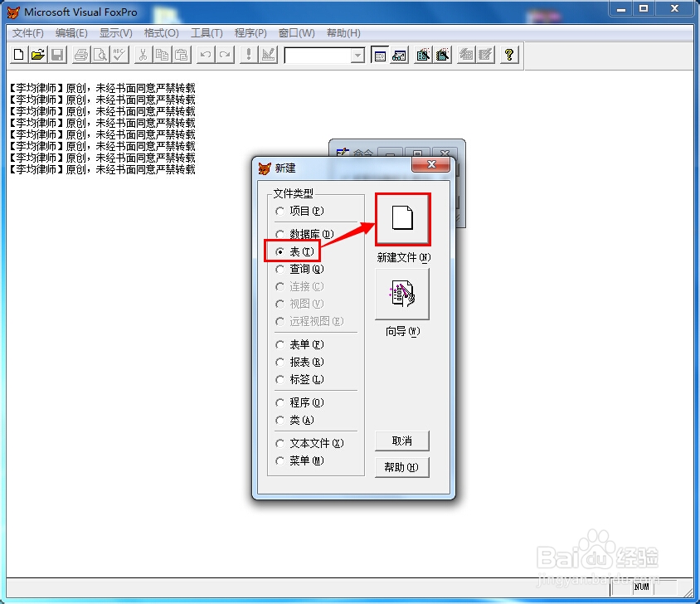This screenshot has width=700, height=604.
Task: Click the New file toolbar icon
Action: (18, 55)
